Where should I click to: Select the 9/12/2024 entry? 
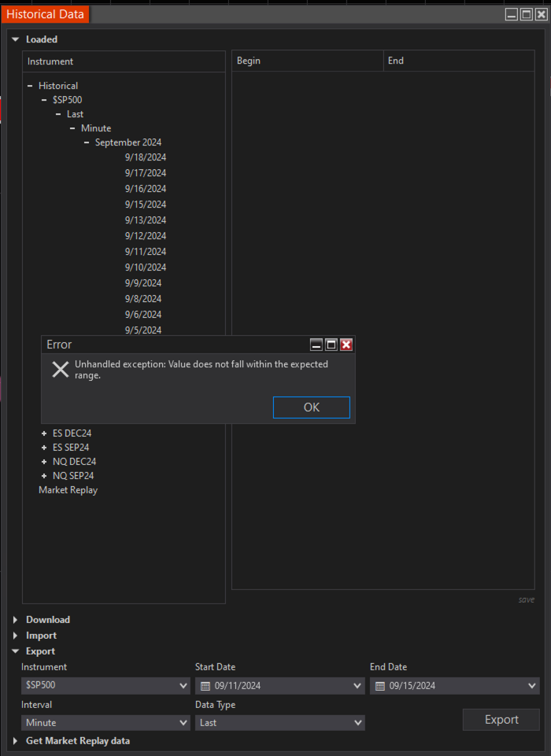tap(146, 236)
